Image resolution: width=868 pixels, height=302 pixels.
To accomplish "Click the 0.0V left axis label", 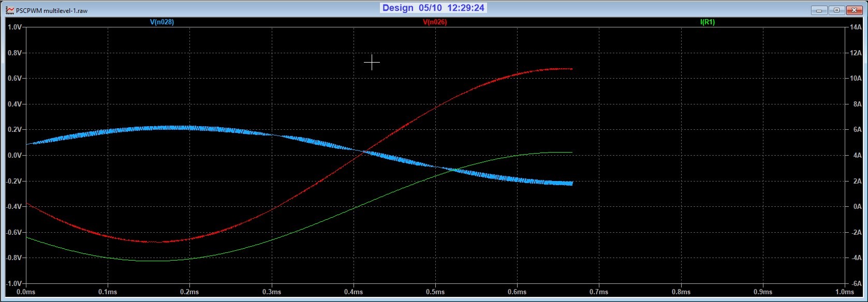I will (x=14, y=155).
